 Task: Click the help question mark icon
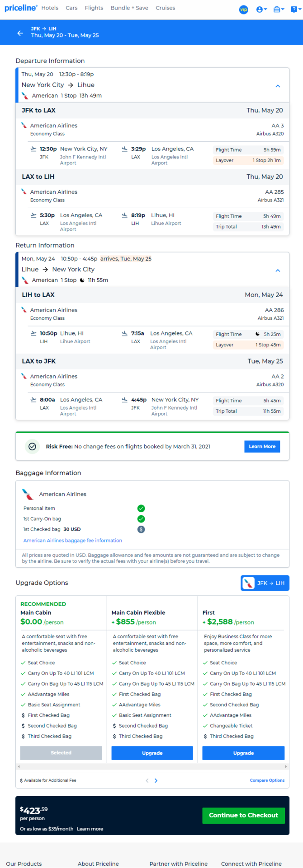[294, 9]
